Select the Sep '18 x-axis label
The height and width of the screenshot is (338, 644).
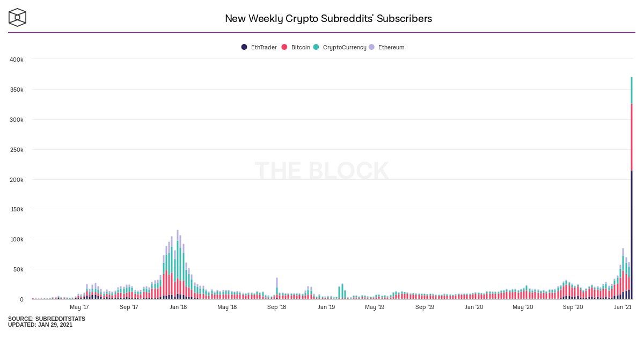pos(276,307)
